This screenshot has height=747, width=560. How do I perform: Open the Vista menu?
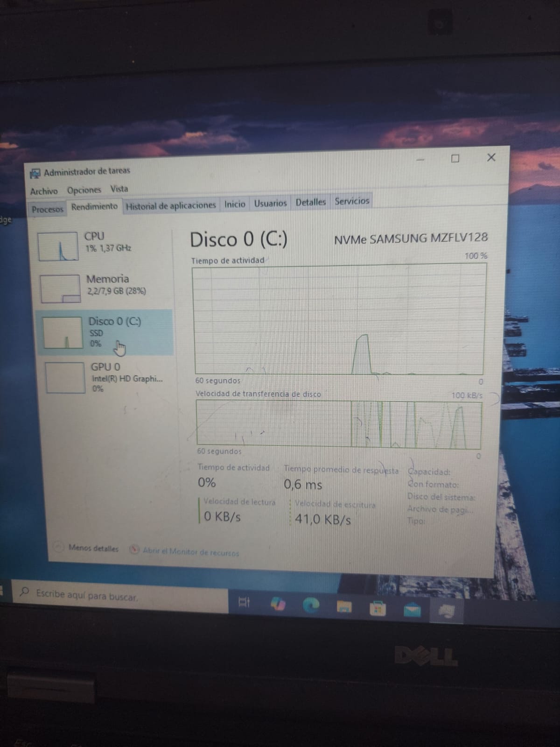click(x=119, y=189)
